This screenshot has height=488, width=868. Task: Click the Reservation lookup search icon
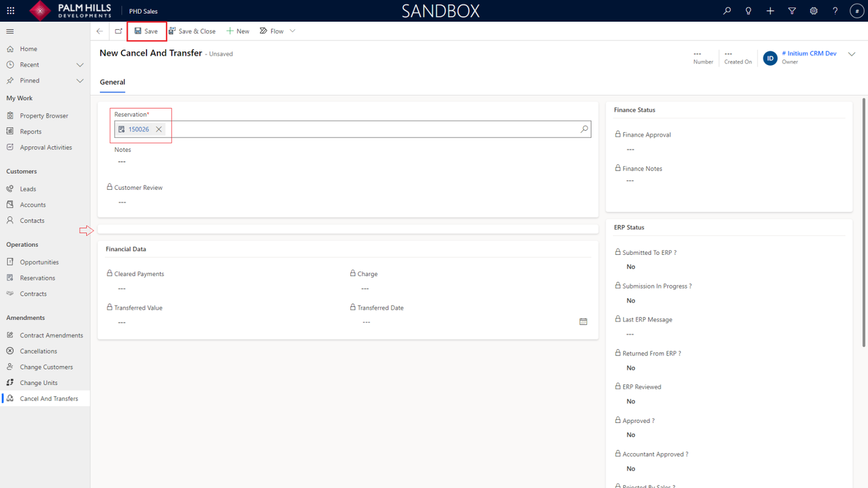pyautogui.click(x=584, y=129)
